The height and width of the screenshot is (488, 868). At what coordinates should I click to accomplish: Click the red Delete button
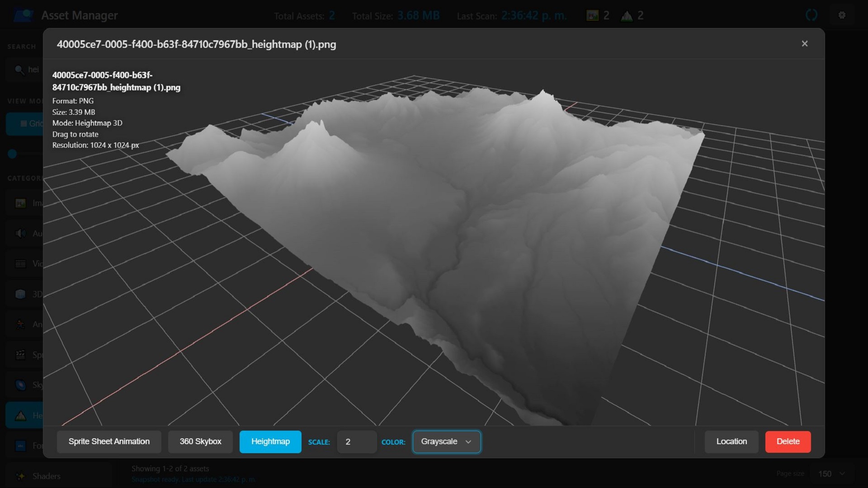(788, 441)
